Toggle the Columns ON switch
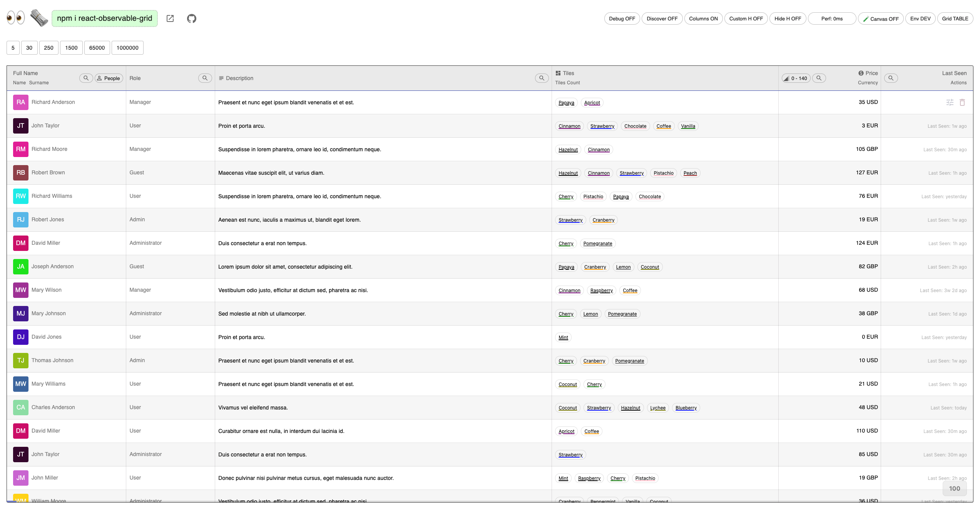This screenshot has width=980, height=508. (703, 18)
